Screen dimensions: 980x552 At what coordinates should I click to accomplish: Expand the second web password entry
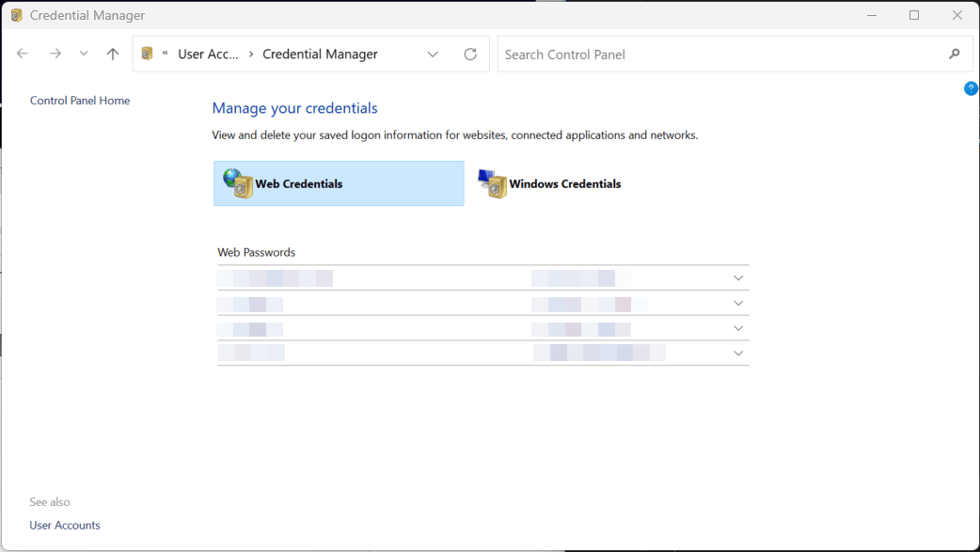tap(738, 303)
